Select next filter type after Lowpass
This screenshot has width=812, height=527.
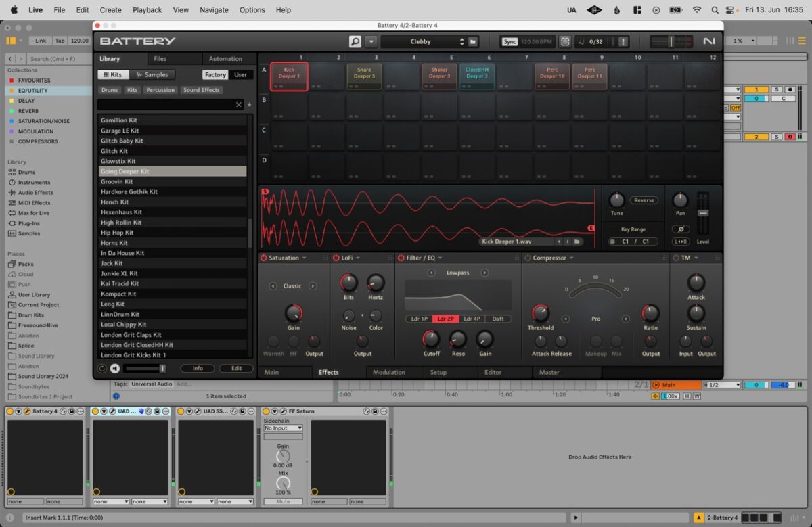click(484, 273)
